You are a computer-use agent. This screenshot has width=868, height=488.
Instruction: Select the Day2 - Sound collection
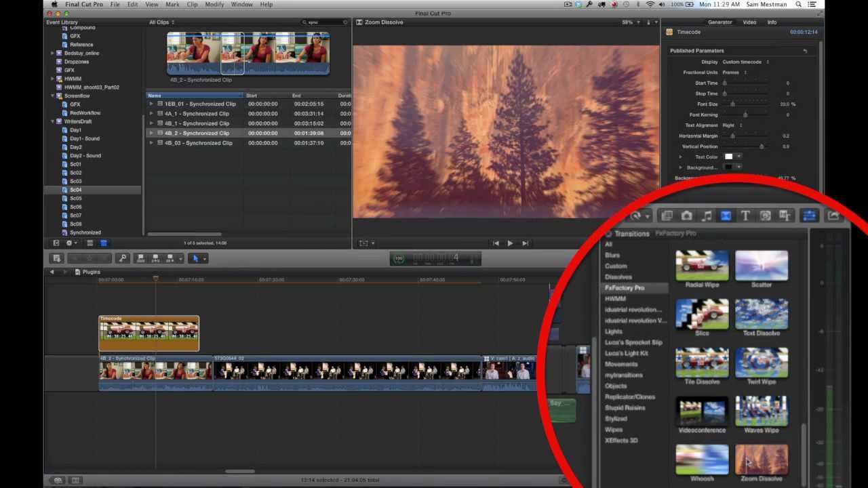coord(85,156)
